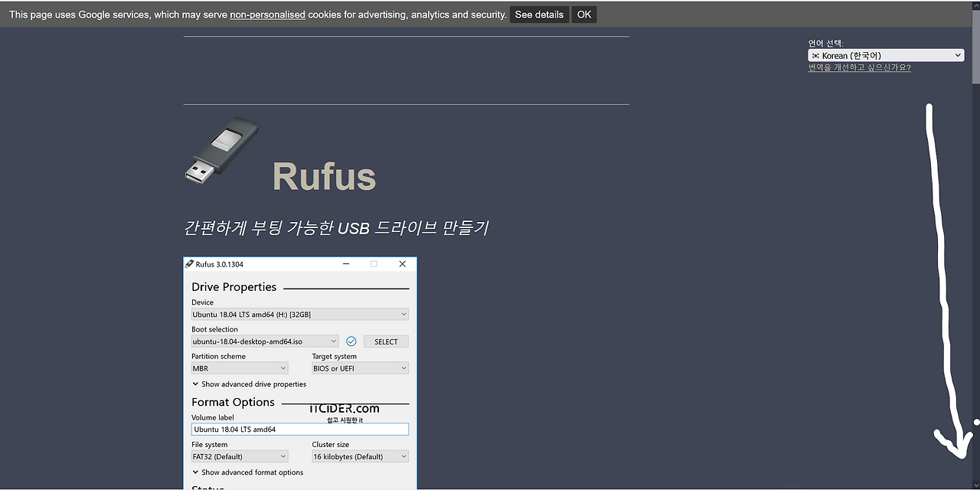
Task: Click the Korean flag icon in language selector
Action: [x=815, y=55]
